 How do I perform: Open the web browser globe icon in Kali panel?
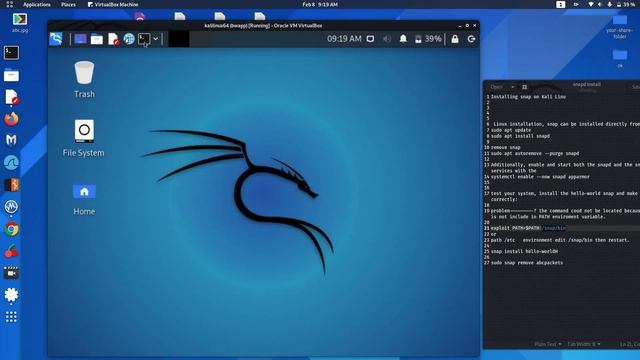pos(129,39)
